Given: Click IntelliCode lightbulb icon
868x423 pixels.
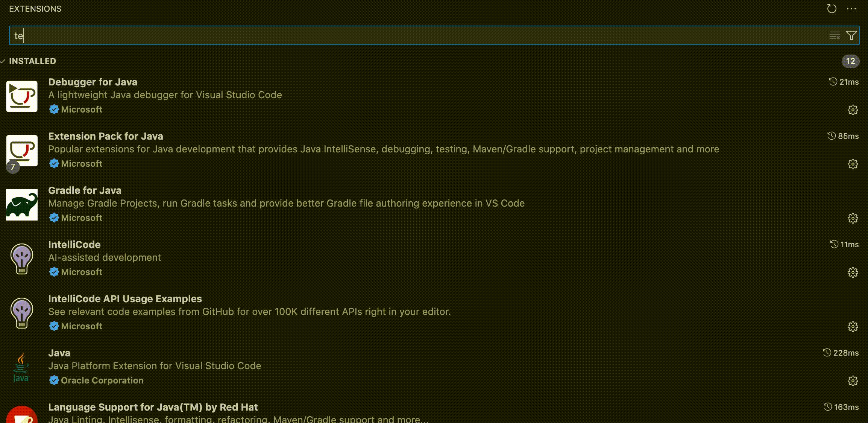Looking at the screenshot, I should click(22, 259).
